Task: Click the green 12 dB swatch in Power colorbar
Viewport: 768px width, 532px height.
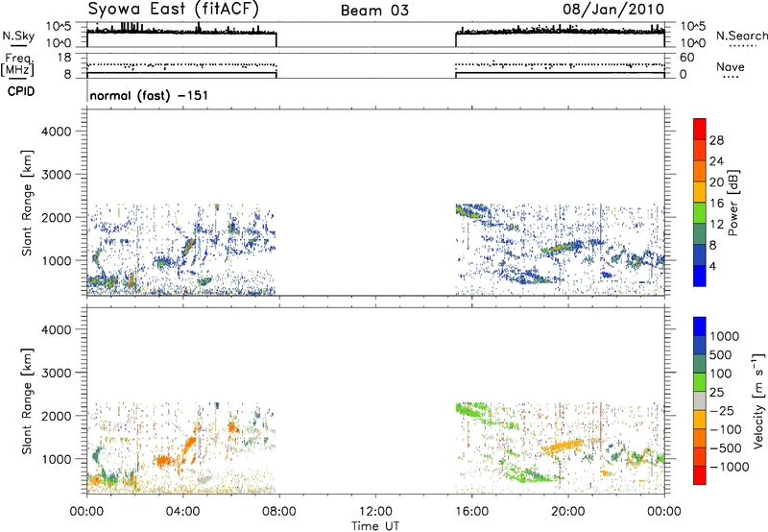Action: [700, 213]
